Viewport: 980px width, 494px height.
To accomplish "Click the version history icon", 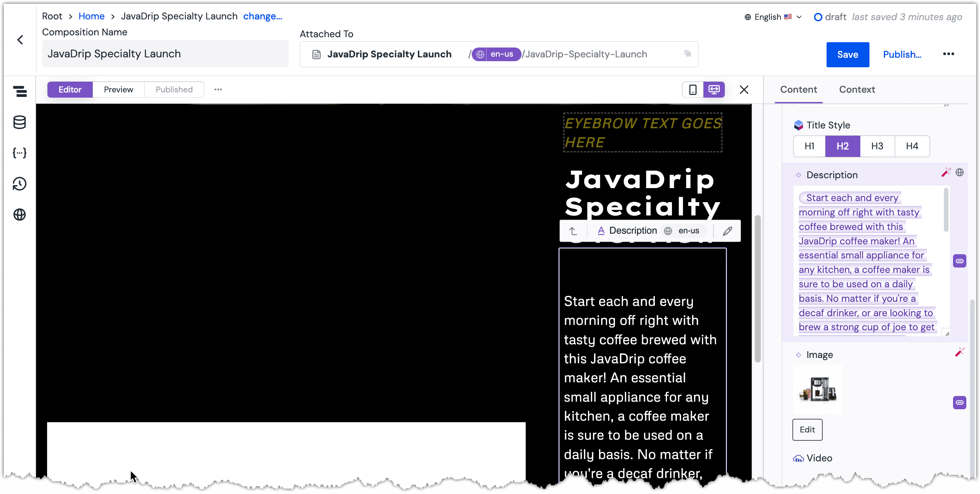I will [x=20, y=184].
